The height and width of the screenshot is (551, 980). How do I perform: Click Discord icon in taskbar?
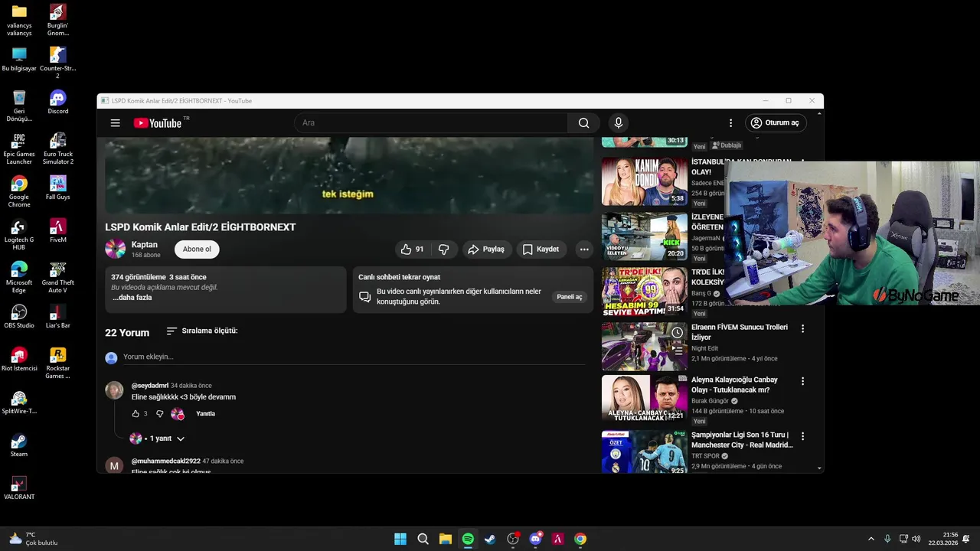tap(536, 539)
